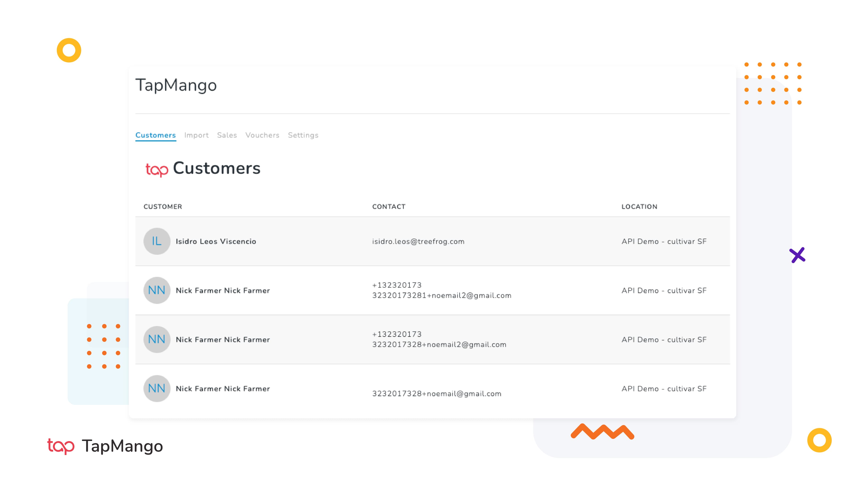Image resolution: width=868 pixels, height=488 pixels.
Task: Click location API Demo in Isidro Leos row
Action: (664, 242)
